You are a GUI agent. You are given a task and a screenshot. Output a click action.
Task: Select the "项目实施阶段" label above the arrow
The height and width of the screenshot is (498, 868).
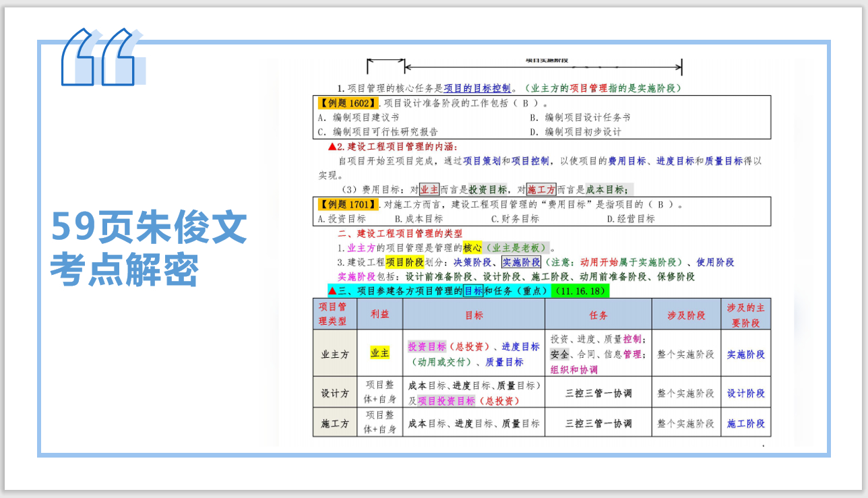pyautogui.click(x=547, y=61)
